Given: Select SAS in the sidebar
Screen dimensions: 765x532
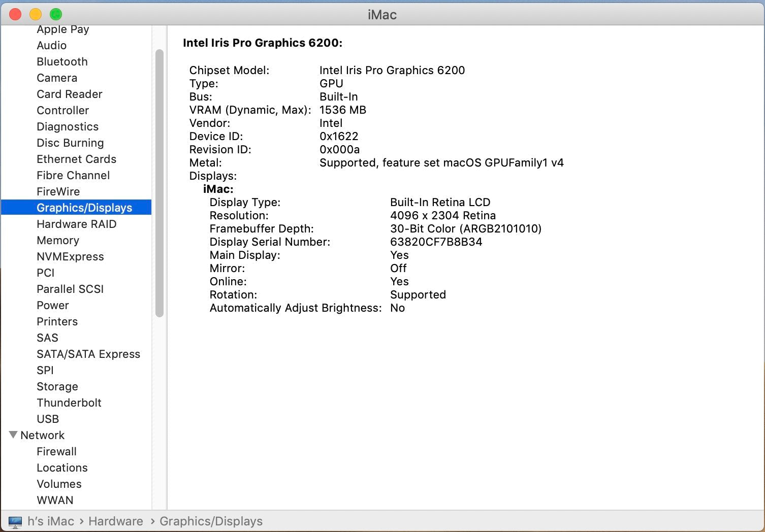Looking at the screenshot, I should tap(47, 338).
